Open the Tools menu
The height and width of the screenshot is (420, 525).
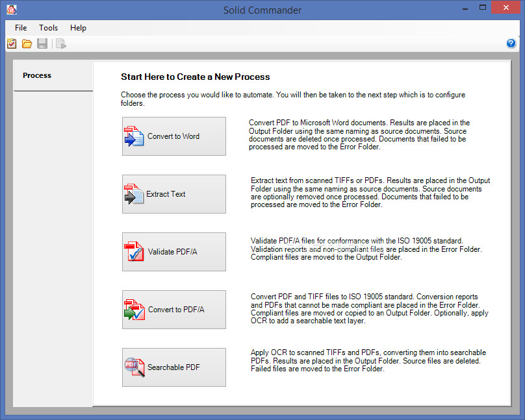pos(48,28)
